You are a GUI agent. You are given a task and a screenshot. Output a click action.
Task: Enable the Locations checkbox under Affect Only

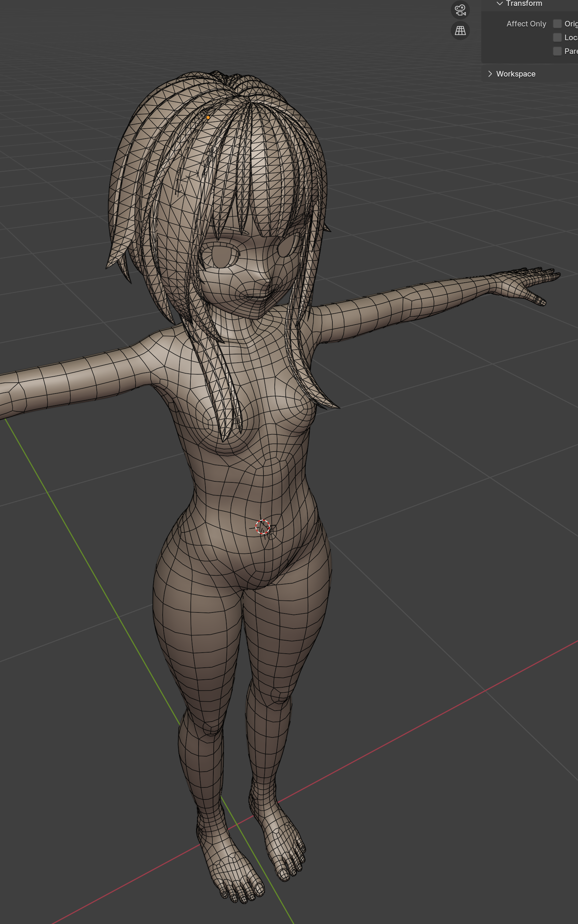557,37
